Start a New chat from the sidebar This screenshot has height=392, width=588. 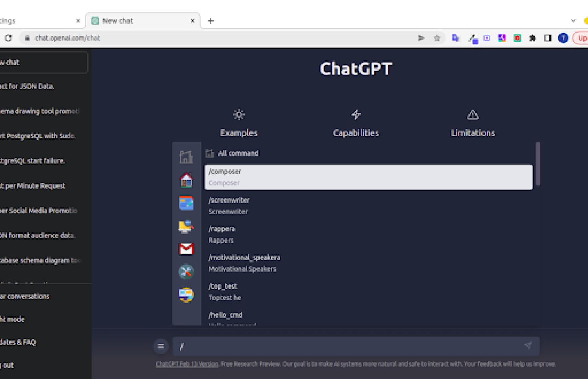44,62
